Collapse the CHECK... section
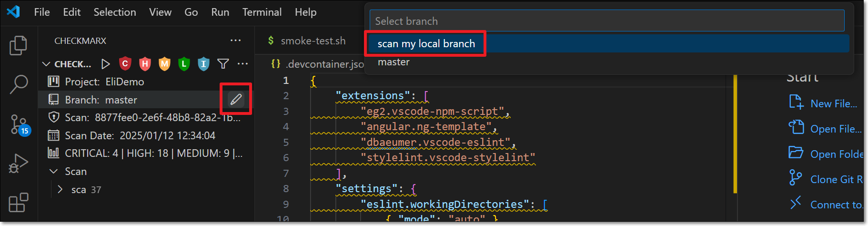Viewport: 868px width, 226px height. [x=46, y=64]
